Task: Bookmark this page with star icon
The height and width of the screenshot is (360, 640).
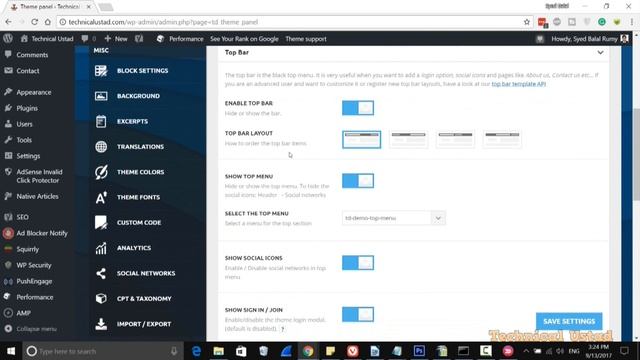Action: 527,22
